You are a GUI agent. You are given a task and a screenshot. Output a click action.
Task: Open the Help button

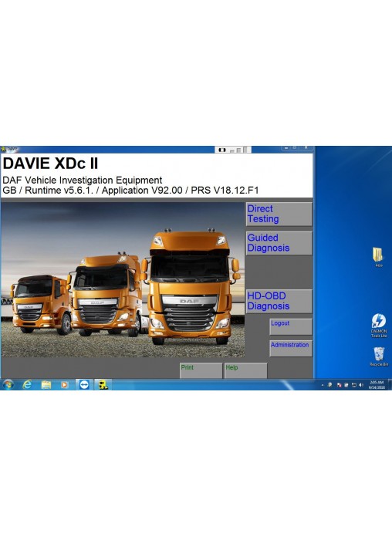(x=245, y=370)
